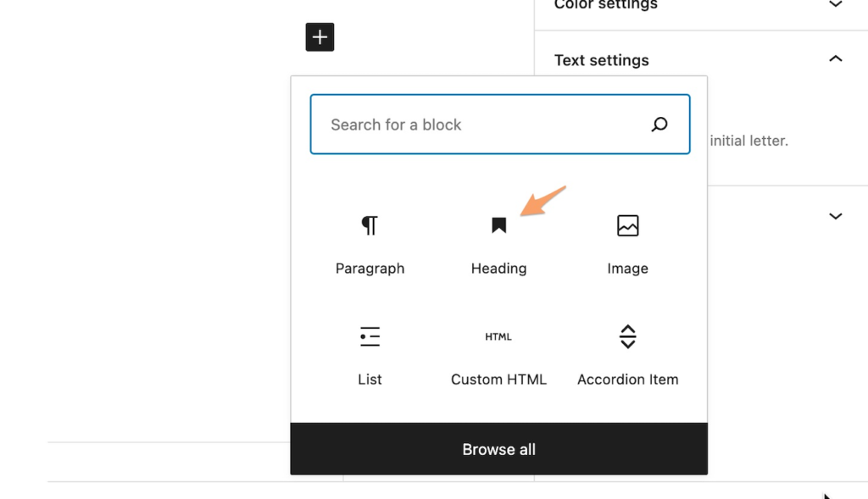Click the Color settings heading

point(605,5)
